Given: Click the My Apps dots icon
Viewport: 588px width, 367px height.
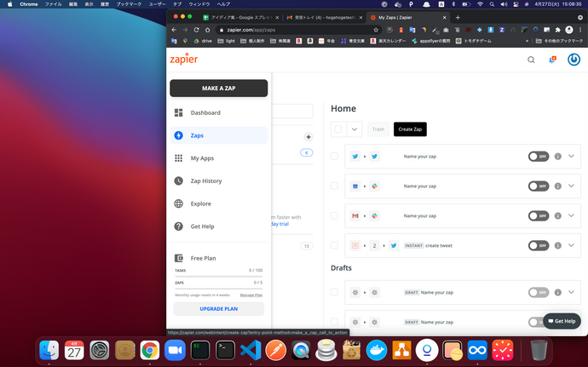Looking at the screenshot, I should (178, 158).
